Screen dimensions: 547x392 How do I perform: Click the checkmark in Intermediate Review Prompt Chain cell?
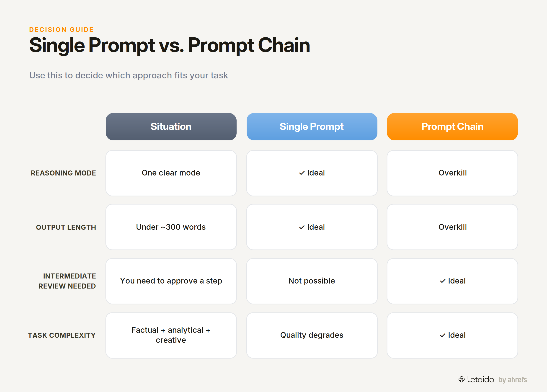tap(443, 281)
